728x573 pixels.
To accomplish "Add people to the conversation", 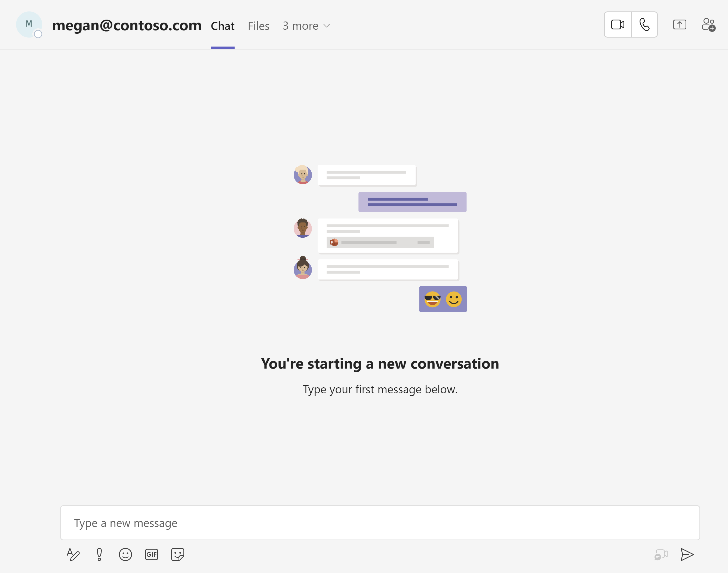I will click(x=709, y=24).
